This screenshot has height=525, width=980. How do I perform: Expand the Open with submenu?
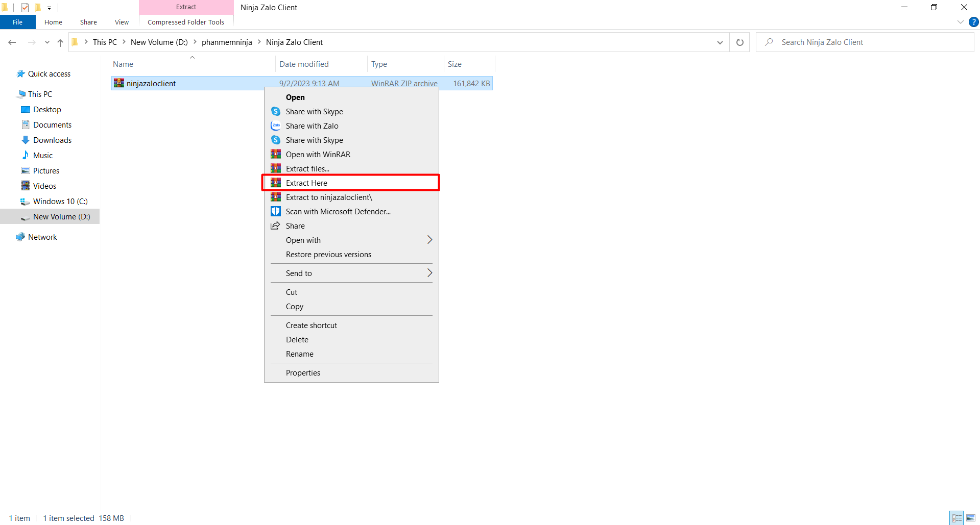(429, 240)
